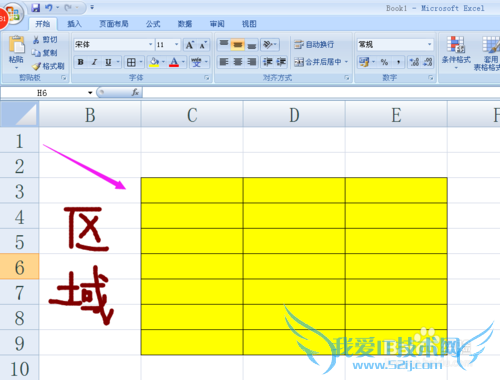Image resolution: width=500 pixels, height=380 pixels.
Task: Toggle bold formatting
Action: tap(80, 62)
